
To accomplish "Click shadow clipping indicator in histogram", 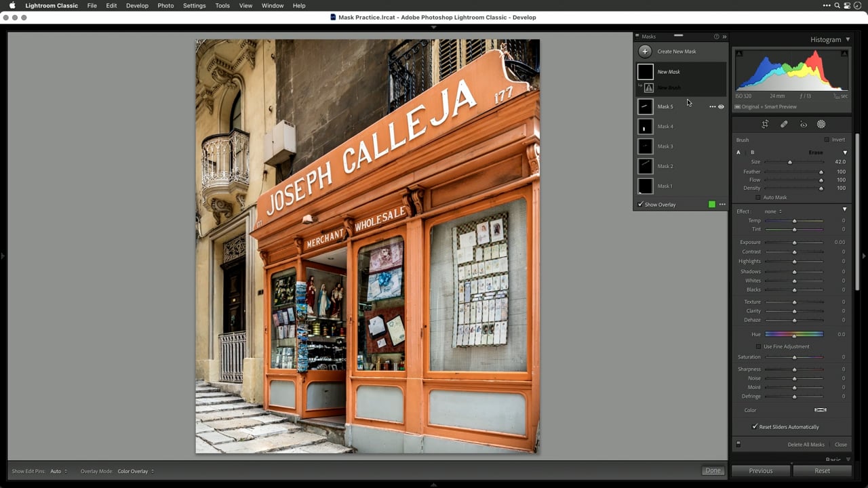I will click(x=739, y=54).
